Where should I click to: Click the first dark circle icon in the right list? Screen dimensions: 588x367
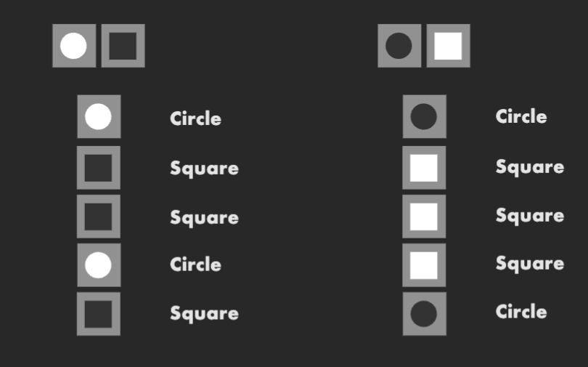click(x=424, y=116)
